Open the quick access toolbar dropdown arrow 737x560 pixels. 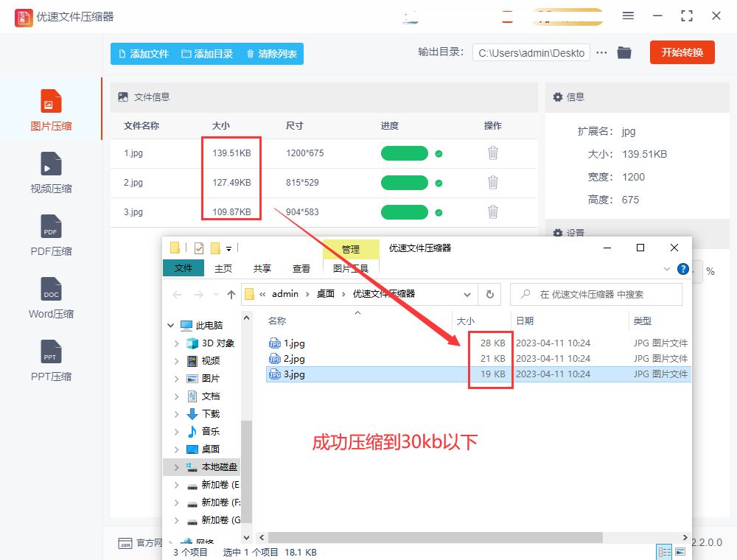pyautogui.click(x=229, y=248)
